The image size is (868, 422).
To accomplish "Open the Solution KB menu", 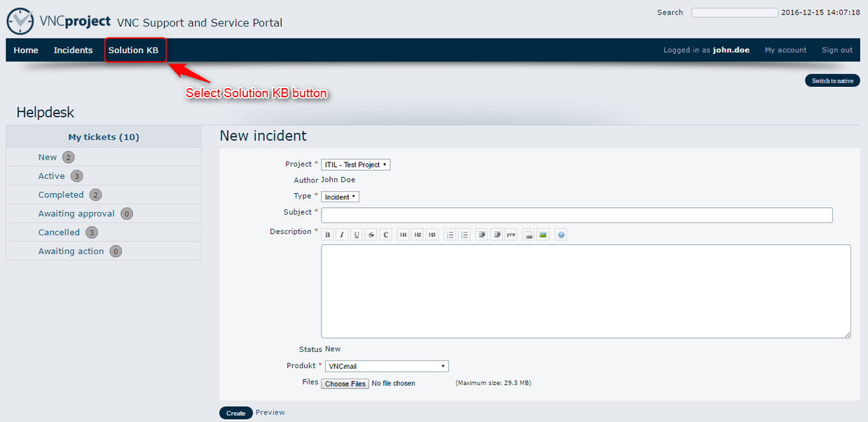I will (133, 50).
